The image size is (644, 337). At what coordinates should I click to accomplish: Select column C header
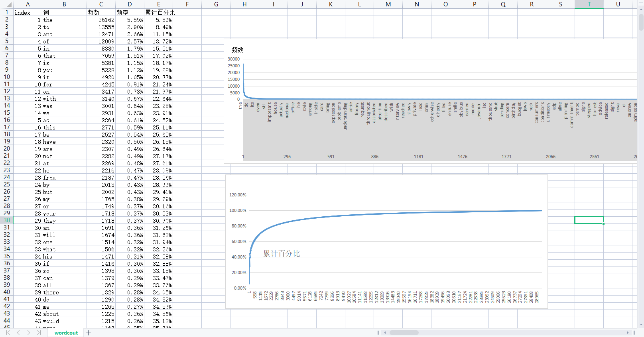[x=101, y=4]
